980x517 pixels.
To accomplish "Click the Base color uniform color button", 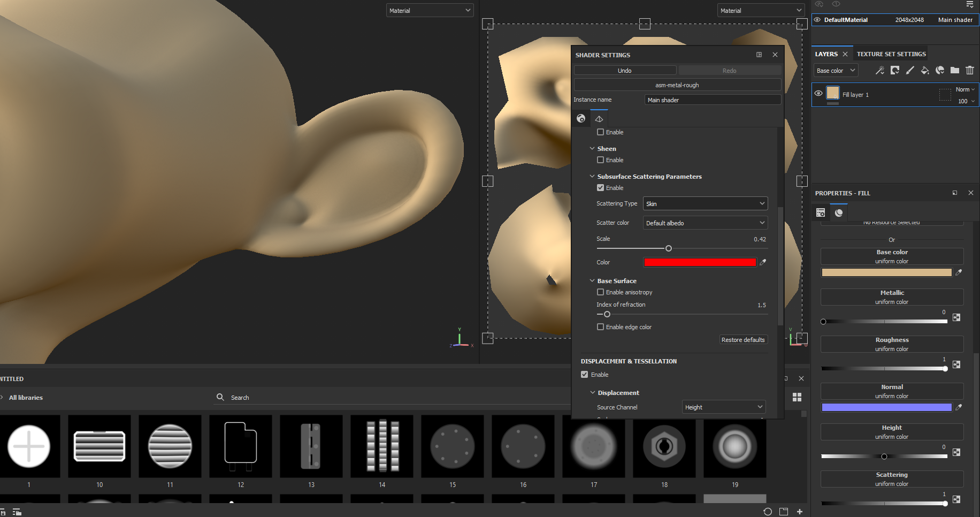I will [892, 256].
